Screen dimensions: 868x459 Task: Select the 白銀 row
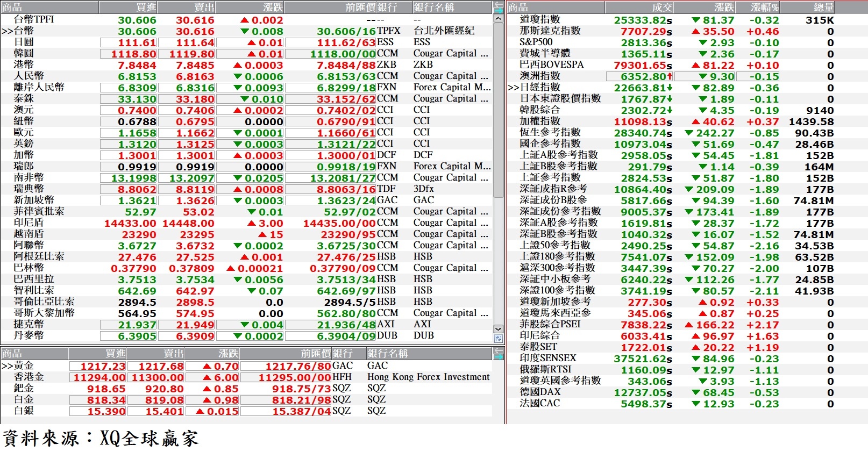(246, 411)
